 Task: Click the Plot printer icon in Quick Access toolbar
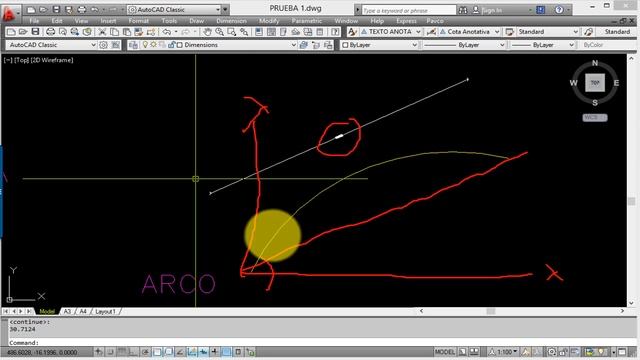pos(82,9)
